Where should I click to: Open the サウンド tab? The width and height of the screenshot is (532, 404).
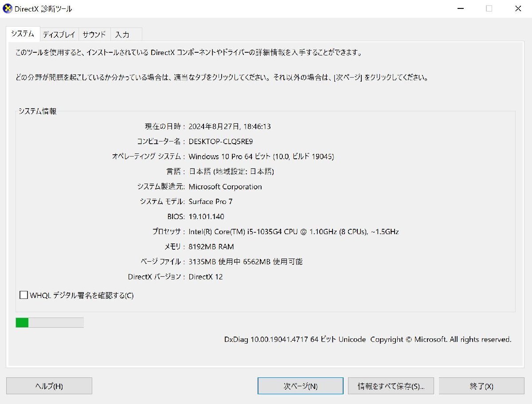pos(94,34)
